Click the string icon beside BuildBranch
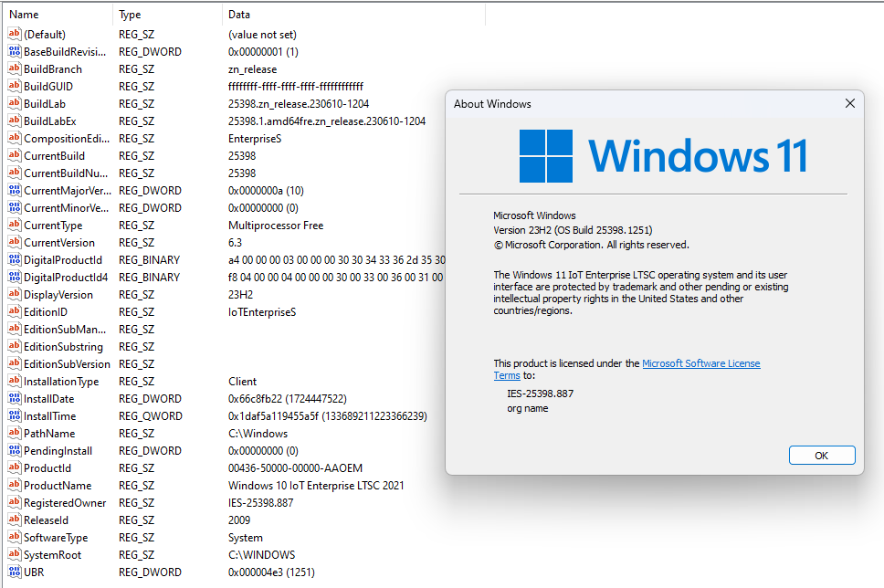884x588 pixels. click(14, 68)
